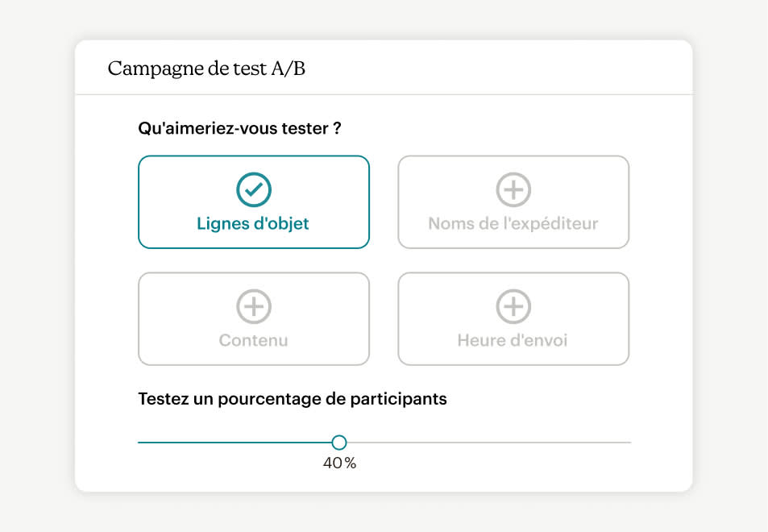Deselect the Lignes d'objet test card
This screenshot has height=532, width=768.
(x=254, y=202)
